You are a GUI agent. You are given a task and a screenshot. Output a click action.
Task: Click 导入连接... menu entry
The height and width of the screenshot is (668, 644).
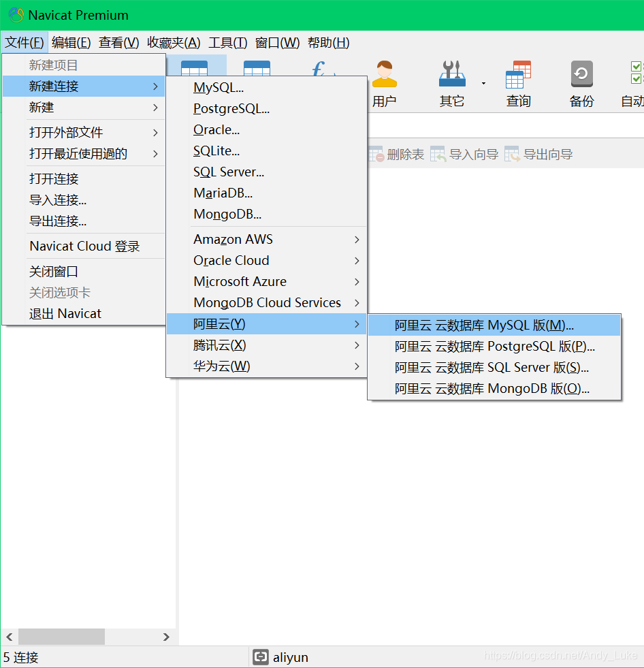(x=84, y=200)
